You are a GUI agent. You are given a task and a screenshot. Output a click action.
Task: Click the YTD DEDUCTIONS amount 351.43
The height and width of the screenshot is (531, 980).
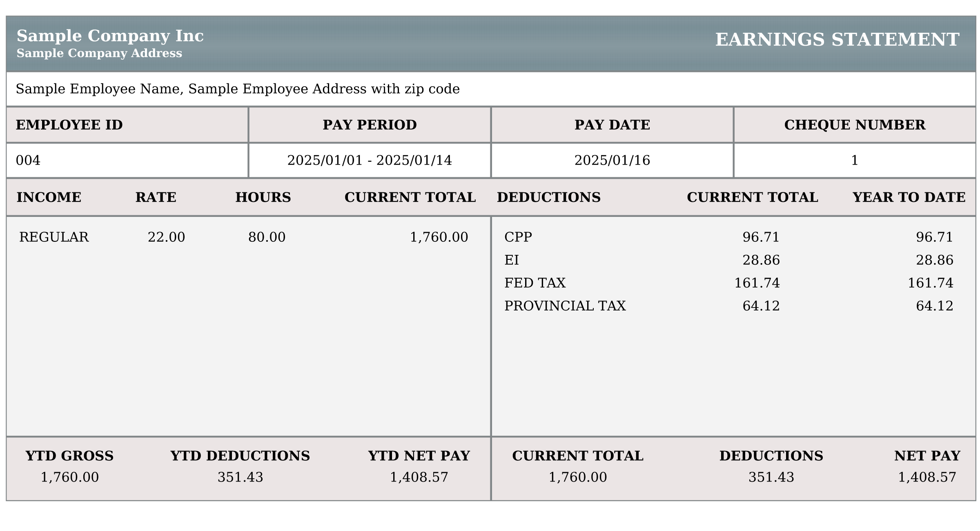pyautogui.click(x=240, y=477)
